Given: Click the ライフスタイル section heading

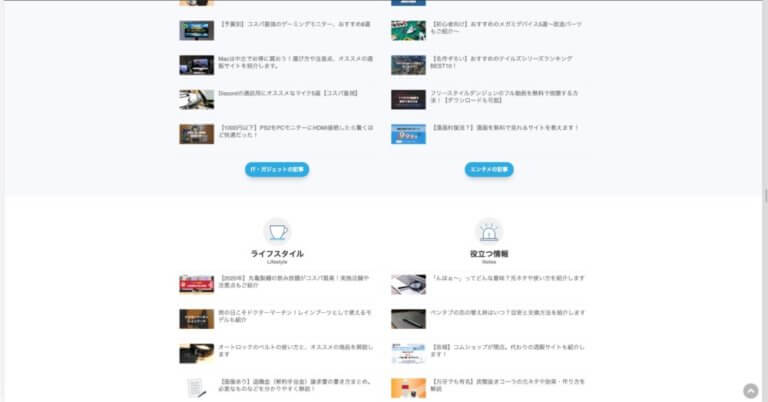Looking at the screenshot, I should [277, 254].
